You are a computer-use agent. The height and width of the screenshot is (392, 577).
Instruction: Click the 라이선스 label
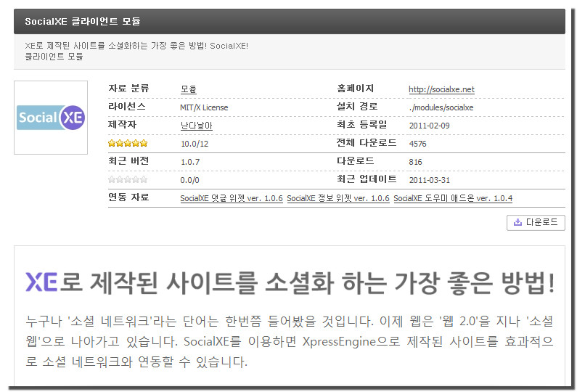click(x=126, y=107)
